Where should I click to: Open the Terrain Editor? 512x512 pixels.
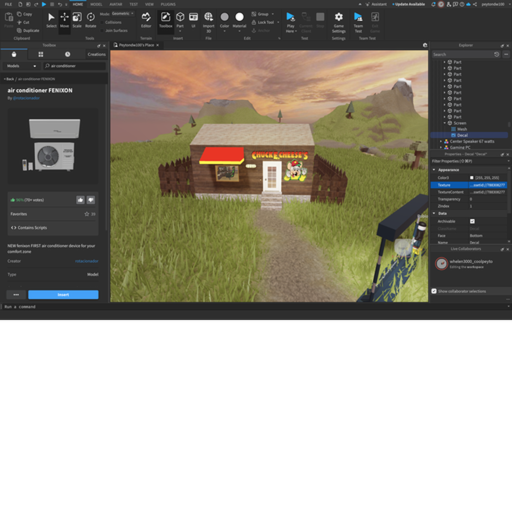tap(146, 21)
